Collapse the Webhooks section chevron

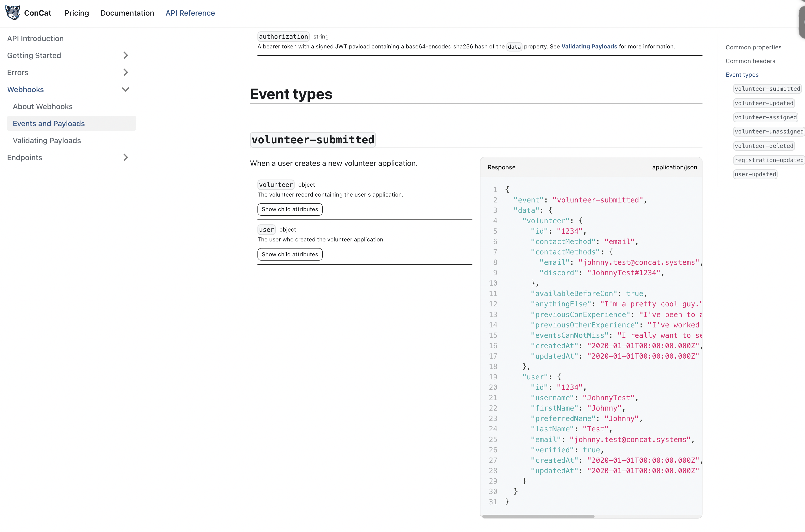[x=125, y=90]
